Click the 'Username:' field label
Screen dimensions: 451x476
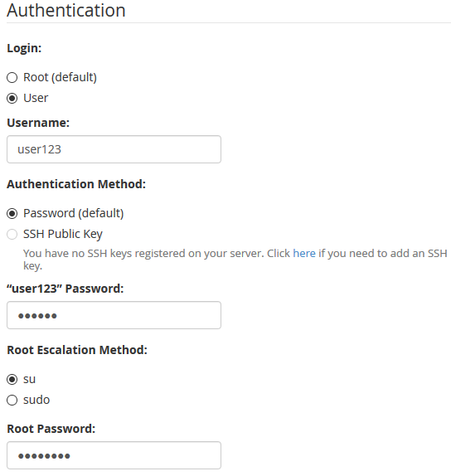point(38,123)
